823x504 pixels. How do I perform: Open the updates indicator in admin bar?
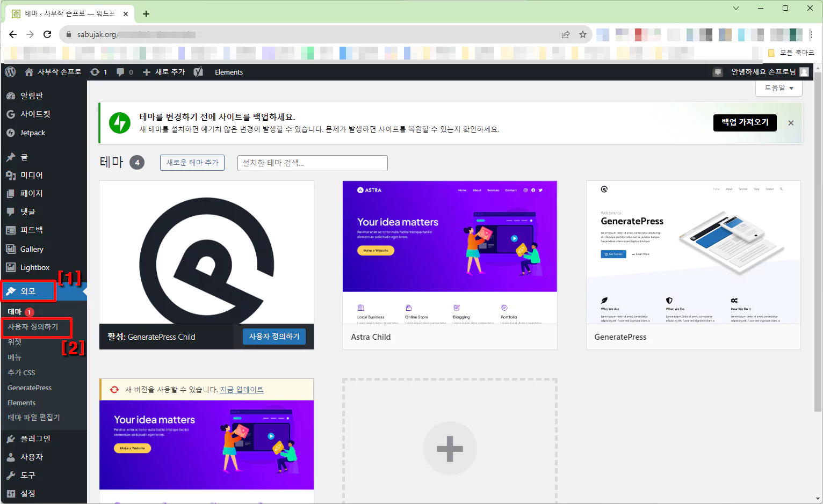pyautogui.click(x=99, y=72)
